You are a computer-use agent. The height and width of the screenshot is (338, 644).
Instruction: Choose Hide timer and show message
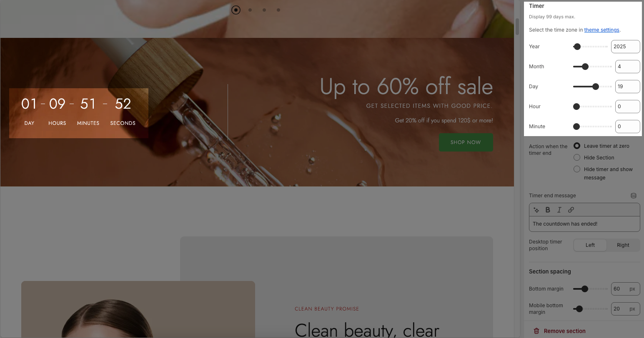[x=577, y=169]
